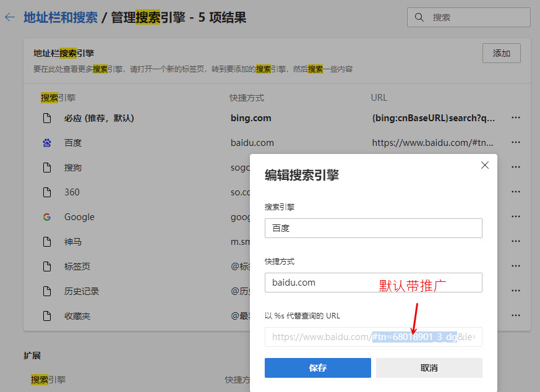Click the baidu.com shortcut in the list
The width and height of the screenshot is (540, 392).
[x=252, y=142]
